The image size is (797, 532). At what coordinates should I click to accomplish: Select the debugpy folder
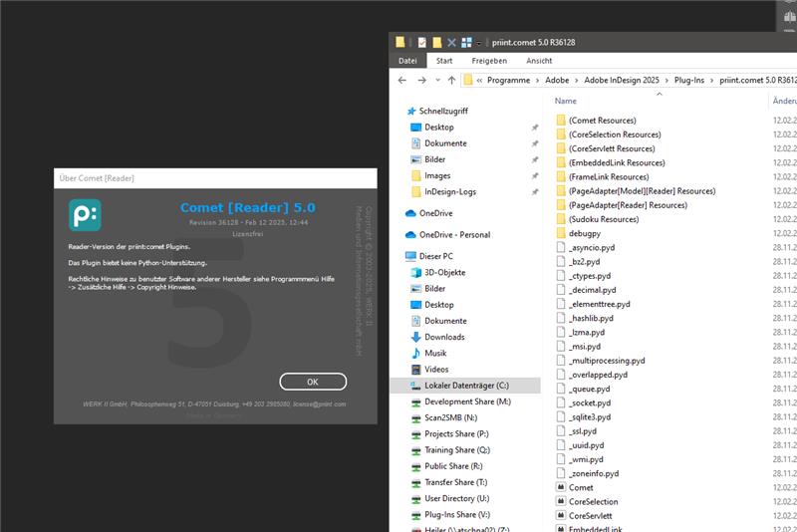point(584,234)
